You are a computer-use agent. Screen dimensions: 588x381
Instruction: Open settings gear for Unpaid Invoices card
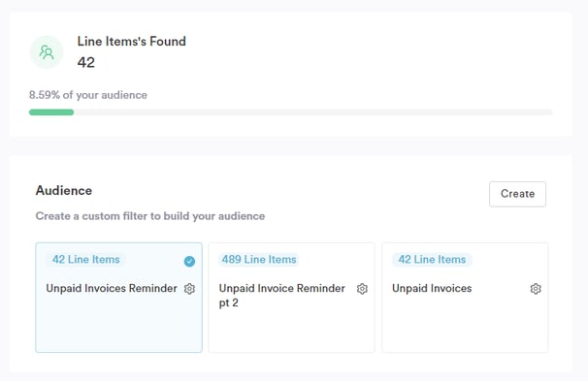pyautogui.click(x=536, y=289)
